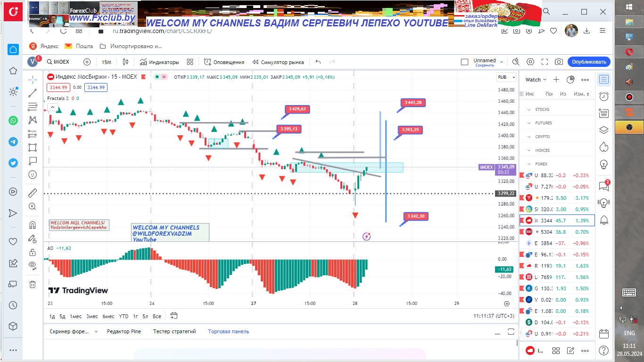Activate the zoom in tool
Screen dimensions: 644x362
[33, 206]
